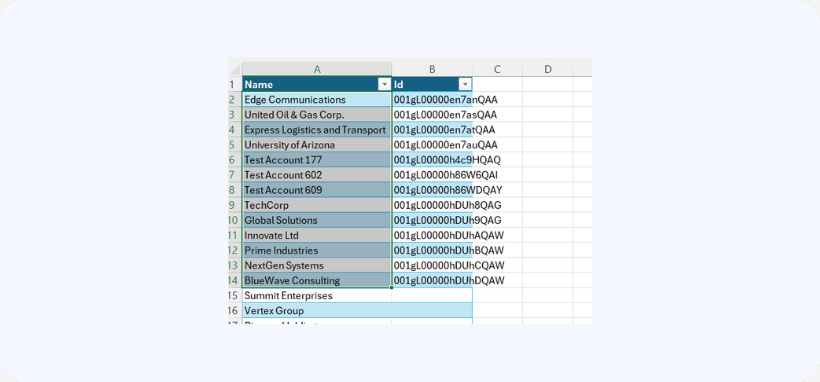Select the Global Solutions cell
This screenshot has width=820, height=382.
click(317, 220)
